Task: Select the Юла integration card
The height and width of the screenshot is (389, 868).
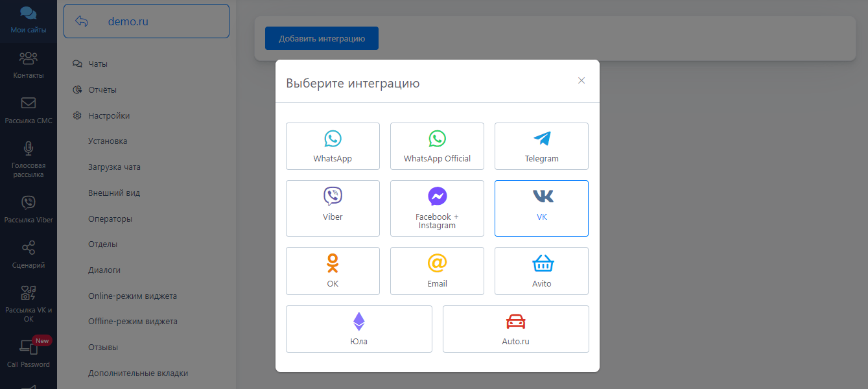Action: click(x=358, y=329)
